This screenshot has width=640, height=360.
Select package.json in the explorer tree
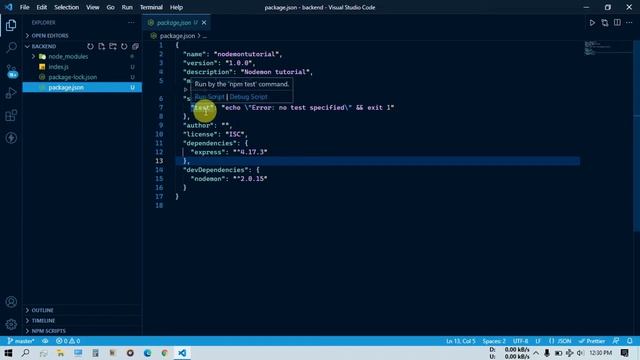(x=82, y=87)
